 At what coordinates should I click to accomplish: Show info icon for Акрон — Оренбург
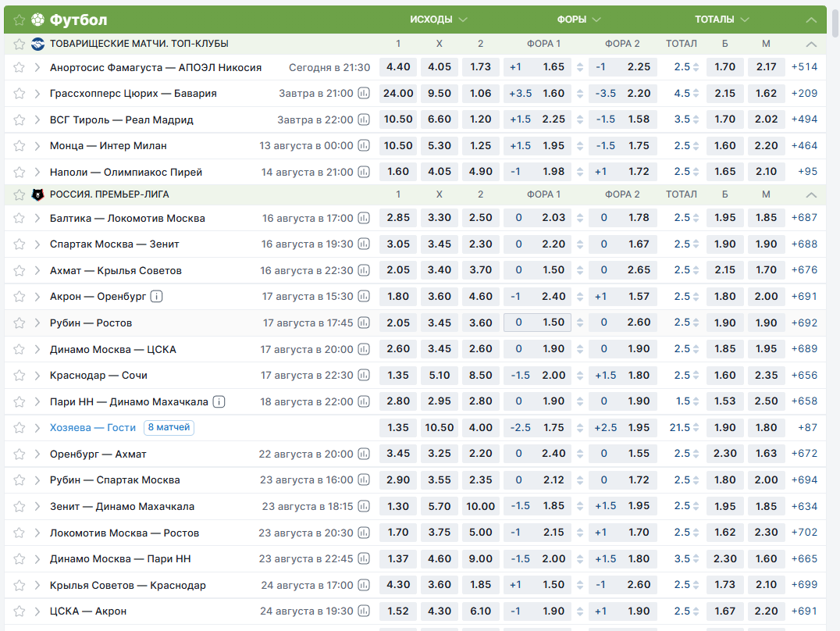click(156, 297)
